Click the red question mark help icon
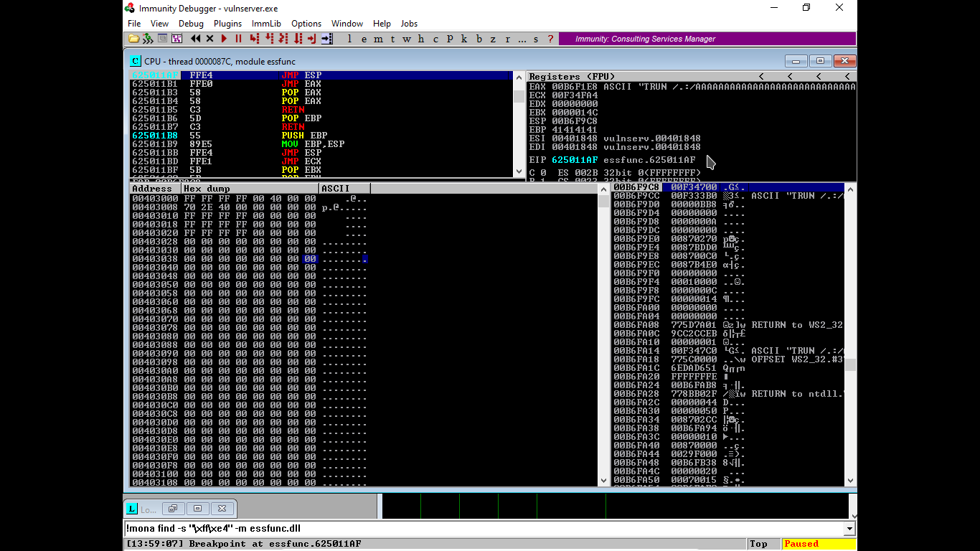980x551 pixels. [550, 39]
